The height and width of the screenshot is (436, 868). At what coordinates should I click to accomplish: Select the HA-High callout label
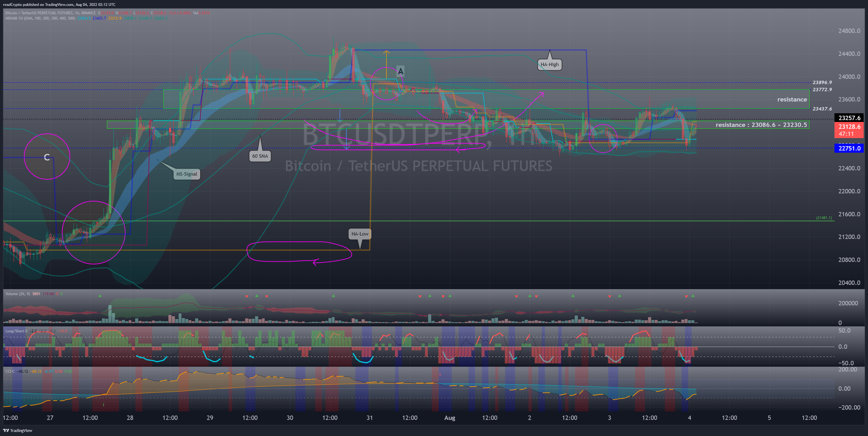(x=550, y=64)
